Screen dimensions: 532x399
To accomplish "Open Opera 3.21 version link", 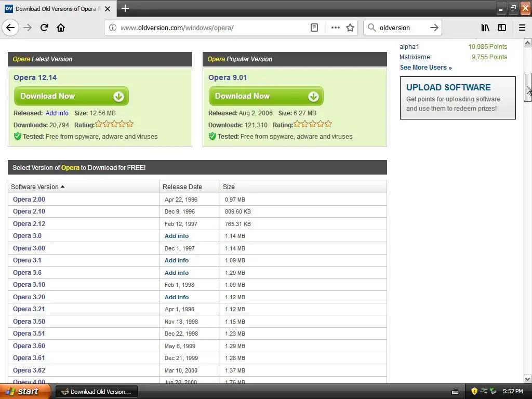I will (29, 309).
